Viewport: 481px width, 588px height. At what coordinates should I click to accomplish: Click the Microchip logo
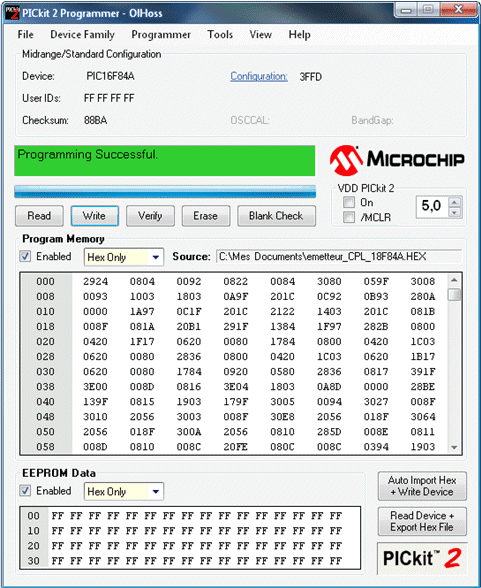pyautogui.click(x=397, y=160)
